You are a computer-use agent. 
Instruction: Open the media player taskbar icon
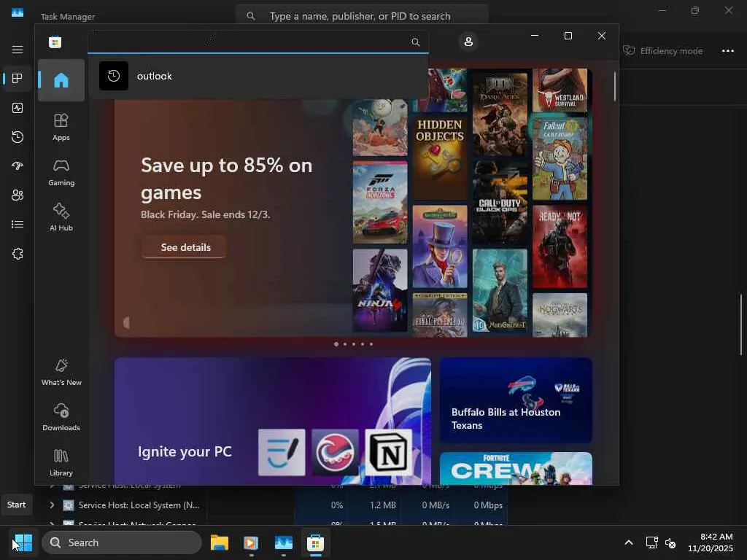coord(251,542)
